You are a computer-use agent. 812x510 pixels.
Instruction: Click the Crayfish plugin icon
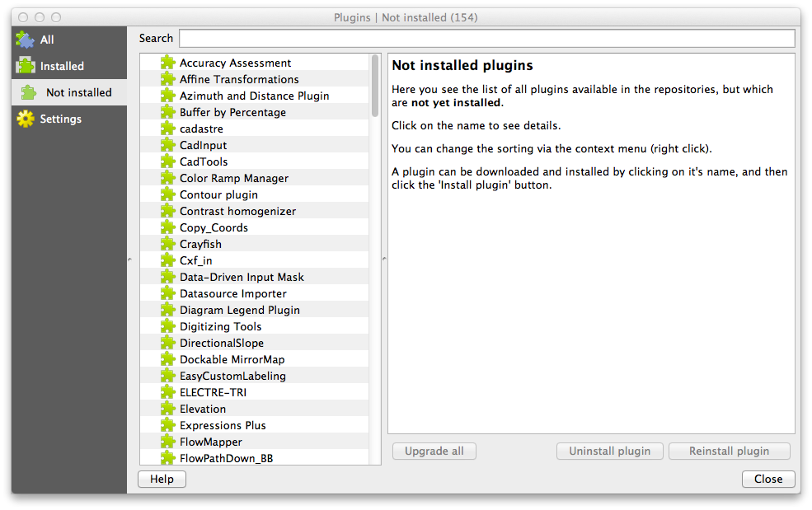click(168, 244)
